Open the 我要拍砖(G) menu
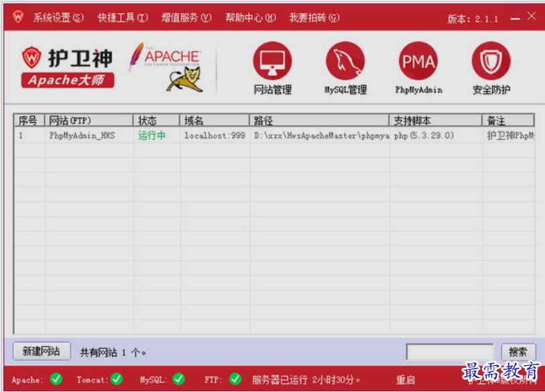 pyautogui.click(x=314, y=17)
